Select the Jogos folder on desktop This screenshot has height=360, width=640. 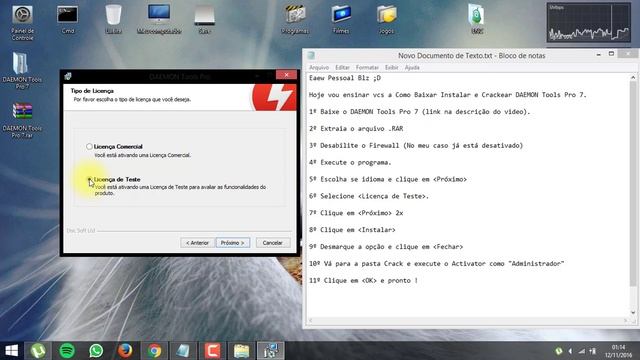tap(387, 20)
